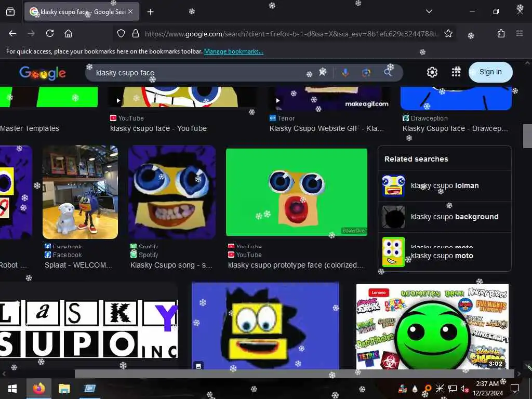Open the Firefox application hamburger menu

[x=519, y=33]
